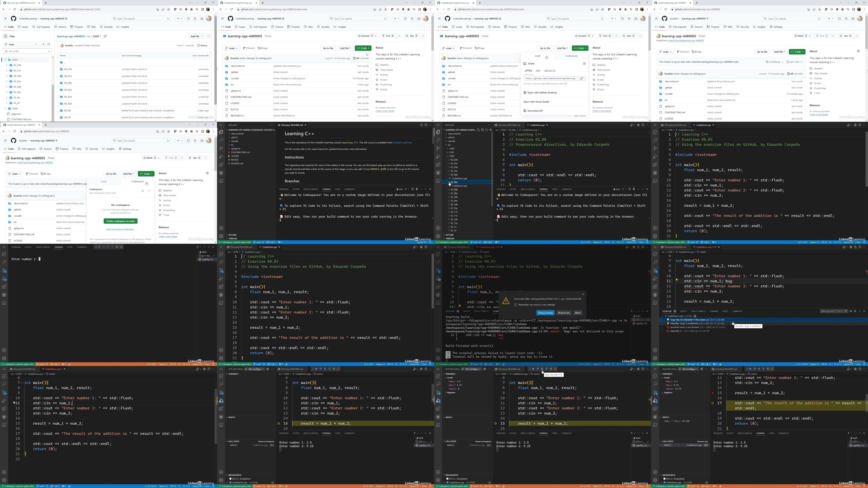The image size is (868, 488).
Task: Open About gear on page with Sync fork
Action: click(858, 51)
